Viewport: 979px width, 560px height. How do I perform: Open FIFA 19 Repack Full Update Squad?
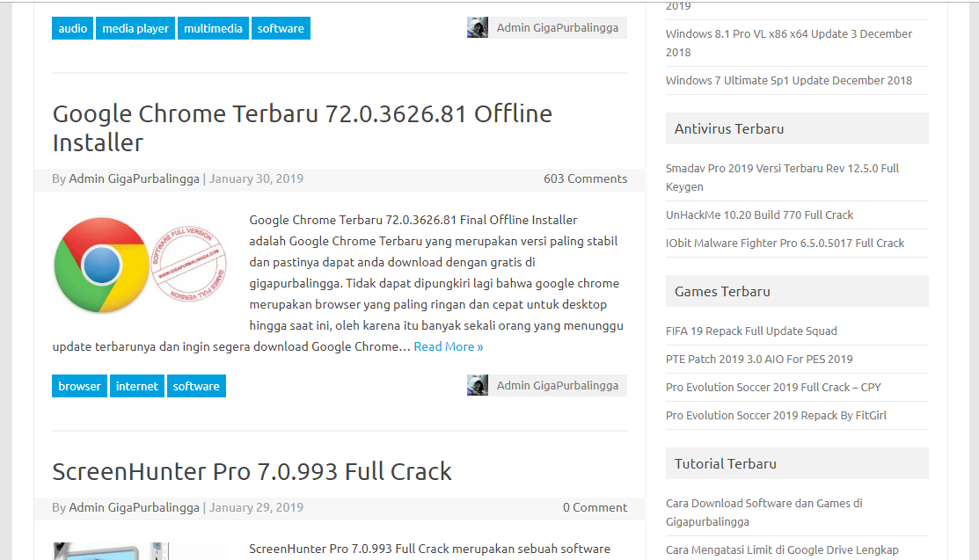click(751, 331)
